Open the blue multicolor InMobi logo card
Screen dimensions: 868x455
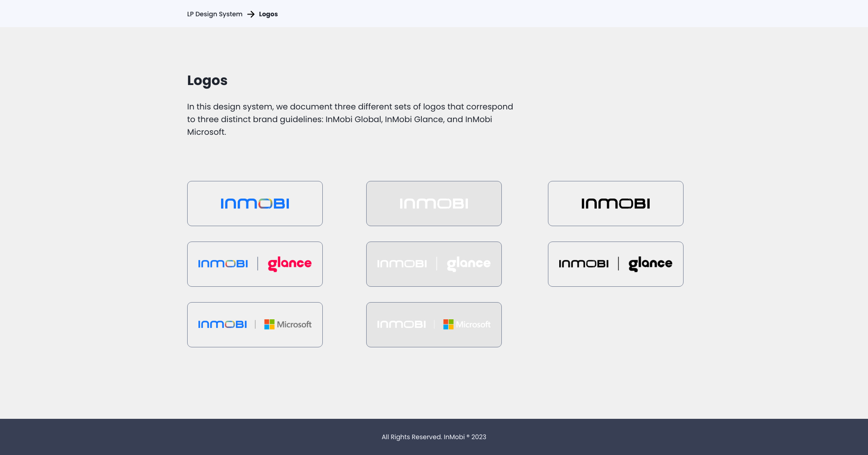pyautogui.click(x=255, y=204)
